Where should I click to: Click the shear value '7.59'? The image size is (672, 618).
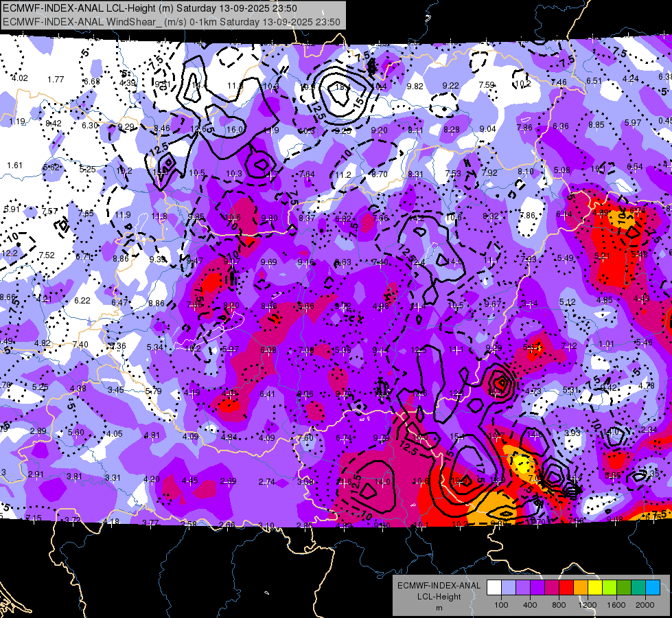[x=487, y=84]
